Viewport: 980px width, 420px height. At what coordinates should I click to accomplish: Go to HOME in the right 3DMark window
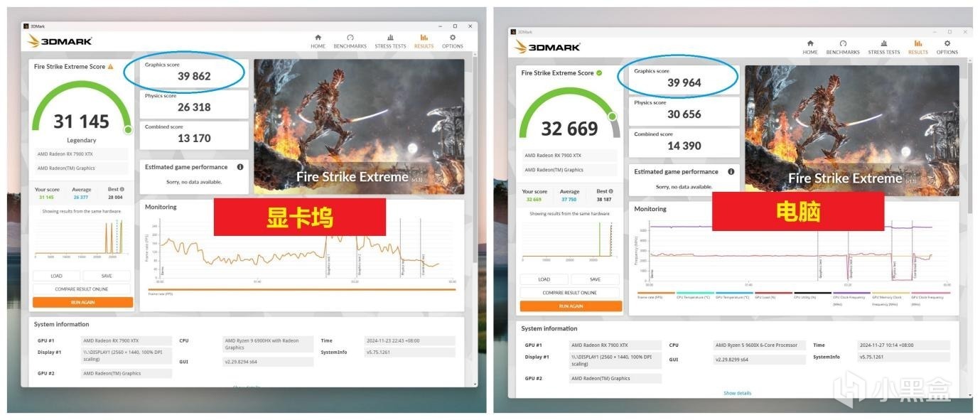[810, 48]
